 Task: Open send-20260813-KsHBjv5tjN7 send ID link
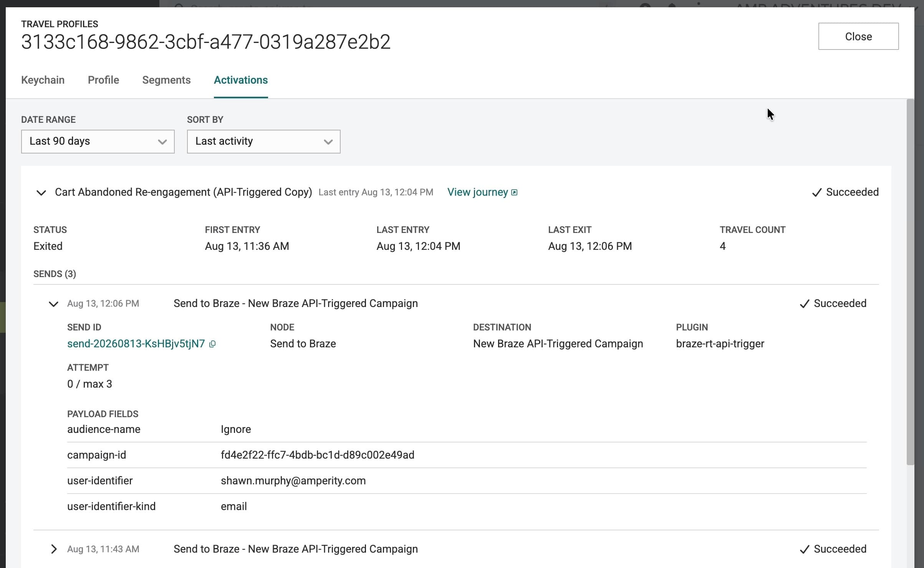(x=136, y=343)
